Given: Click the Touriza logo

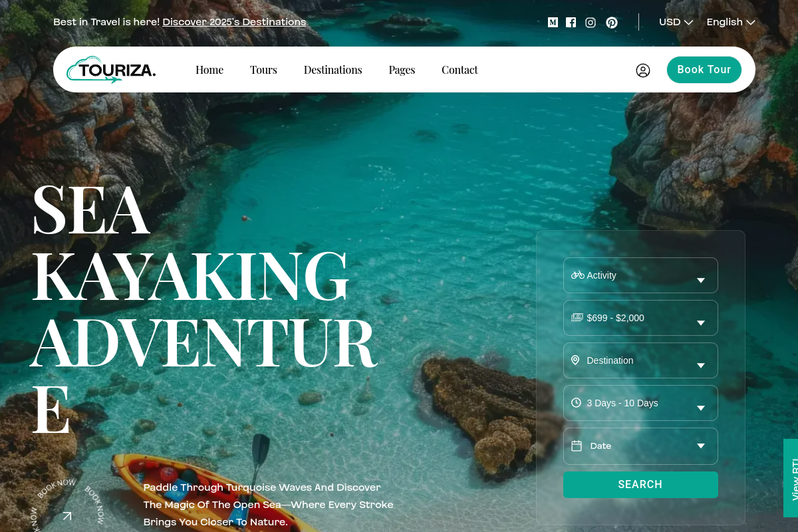Looking at the screenshot, I should coord(111,70).
